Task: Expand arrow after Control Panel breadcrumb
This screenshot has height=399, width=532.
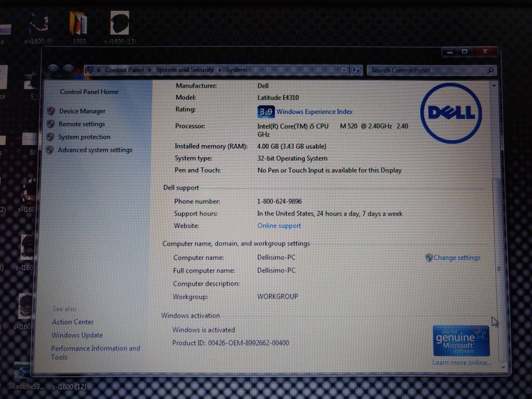Action: (x=150, y=70)
